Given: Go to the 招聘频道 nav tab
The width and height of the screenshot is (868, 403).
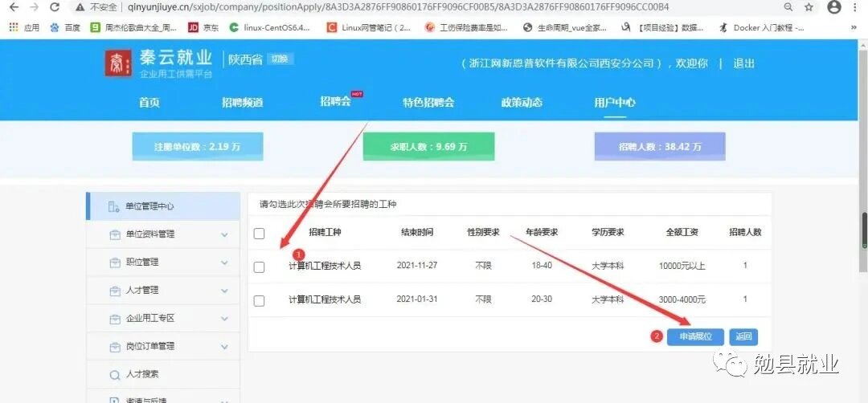Looking at the screenshot, I should 242,103.
